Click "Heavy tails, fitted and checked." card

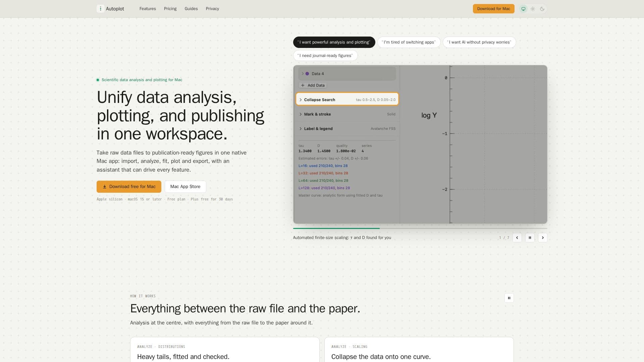click(225, 350)
